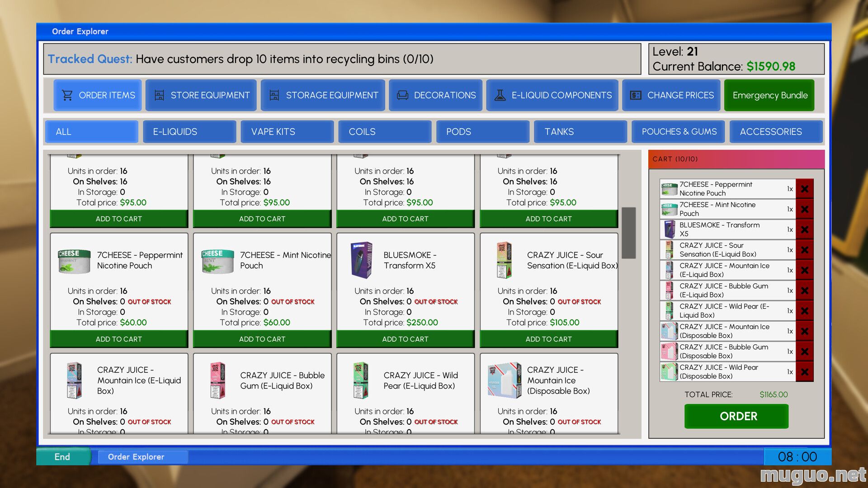Filter products by TANKS
The height and width of the screenshot is (488, 868).
(x=580, y=131)
